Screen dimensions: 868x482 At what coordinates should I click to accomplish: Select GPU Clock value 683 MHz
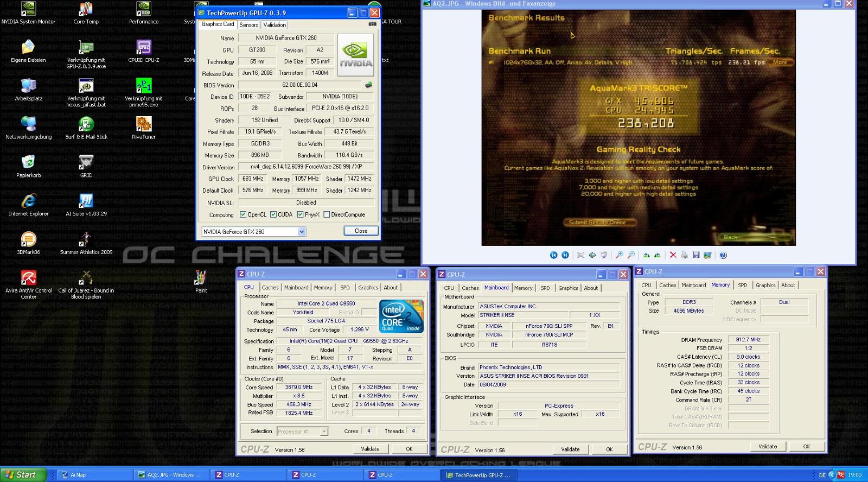pyautogui.click(x=253, y=179)
